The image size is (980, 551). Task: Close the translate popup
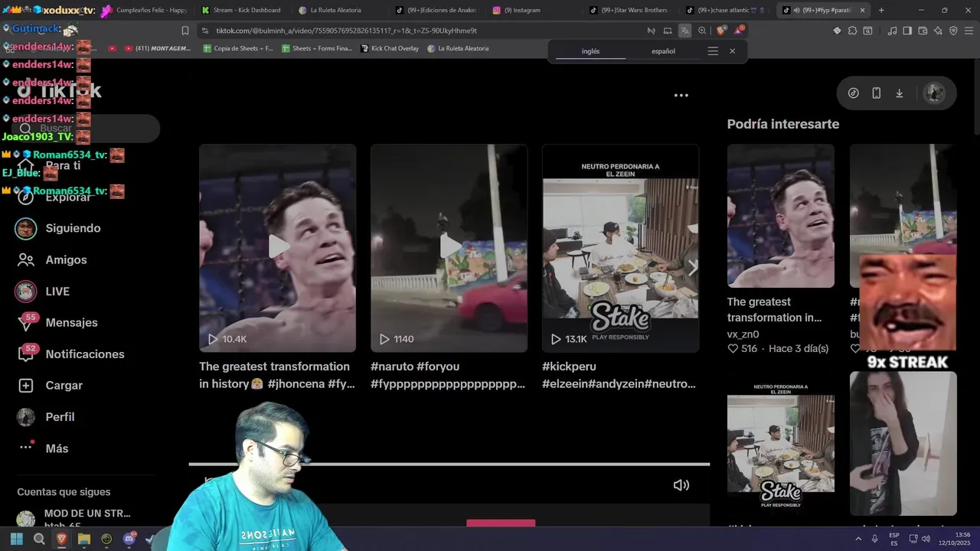(732, 51)
